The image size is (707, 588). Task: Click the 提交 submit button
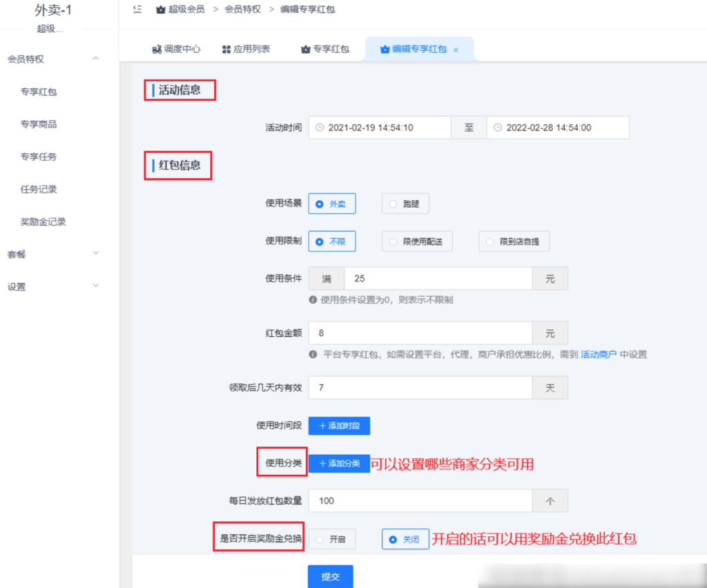pyautogui.click(x=329, y=576)
